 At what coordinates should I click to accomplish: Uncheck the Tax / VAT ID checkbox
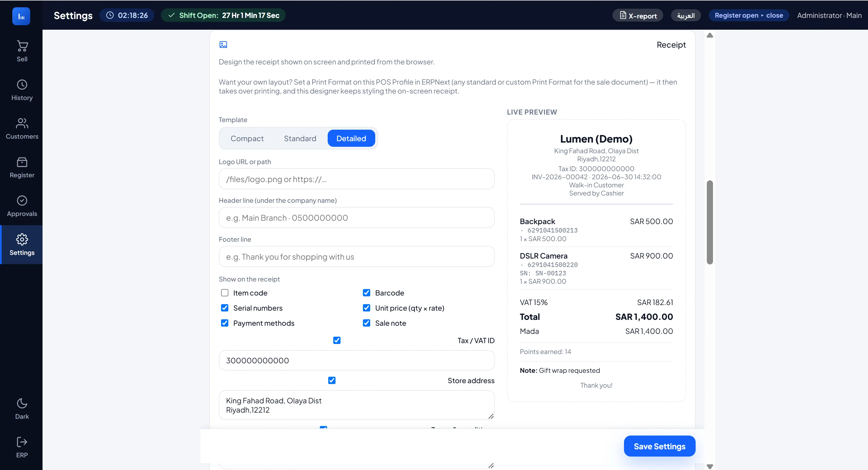tap(337, 340)
